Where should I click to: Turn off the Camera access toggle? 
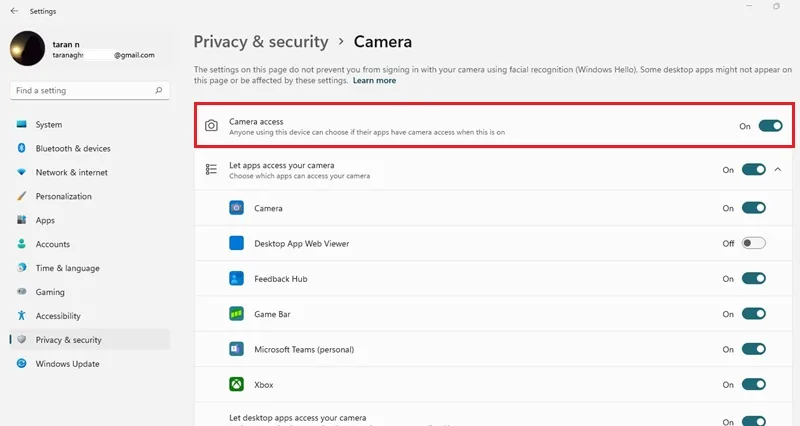[770, 126]
